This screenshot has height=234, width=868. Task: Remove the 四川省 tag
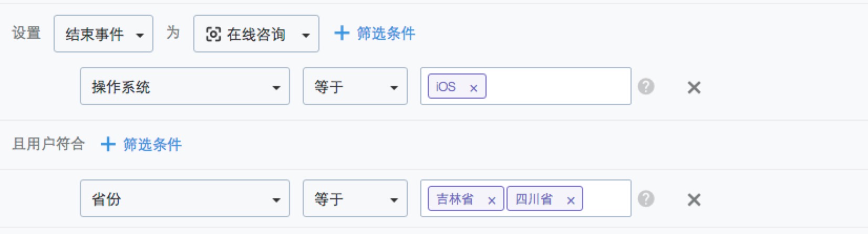pos(571,200)
